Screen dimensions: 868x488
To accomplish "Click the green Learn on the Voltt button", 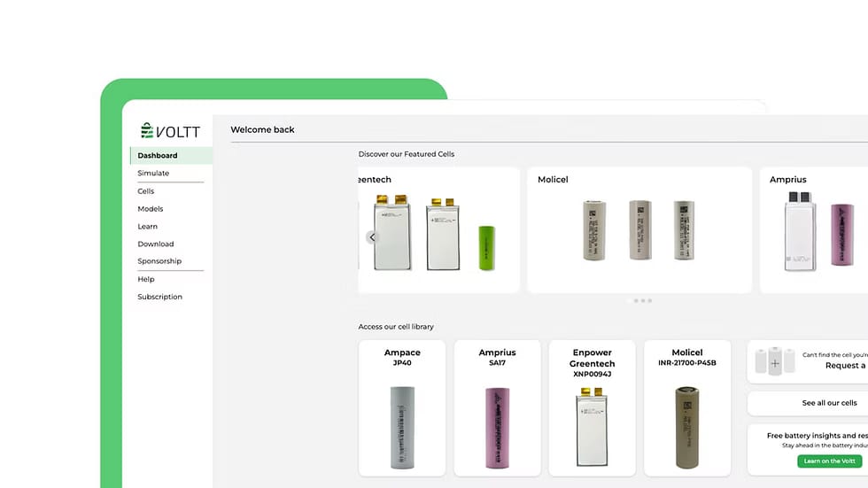I will [x=829, y=461].
